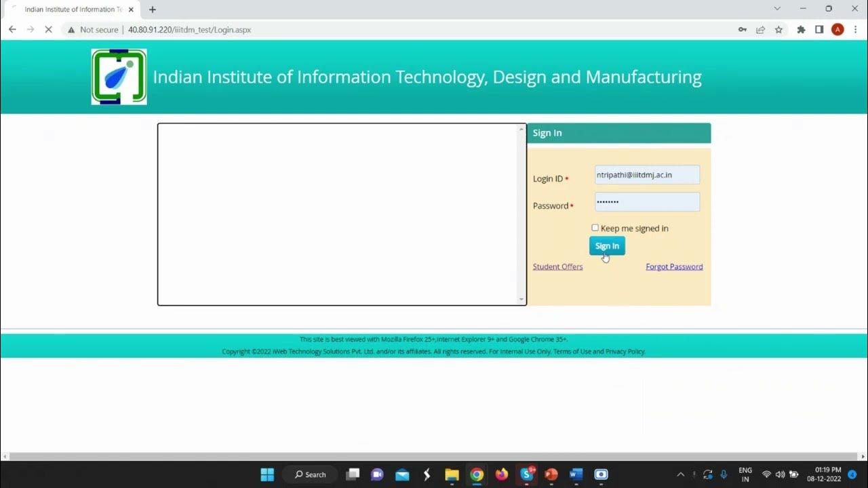The height and width of the screenshot is (488, 868).
Task: Open Word from the taskbar
Action: pos(576,474)
